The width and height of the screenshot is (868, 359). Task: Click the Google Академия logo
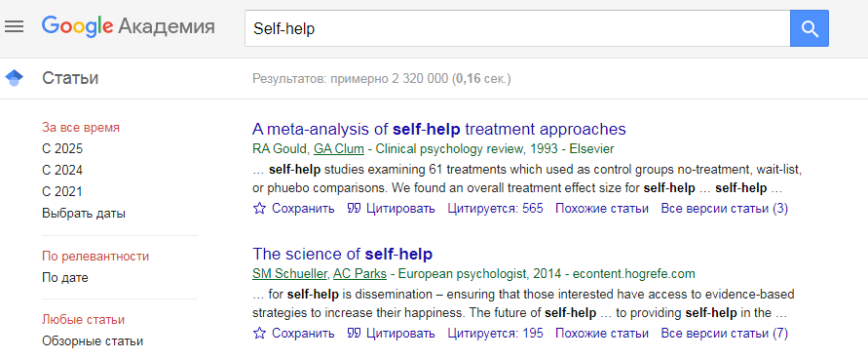tap(128, 26)
